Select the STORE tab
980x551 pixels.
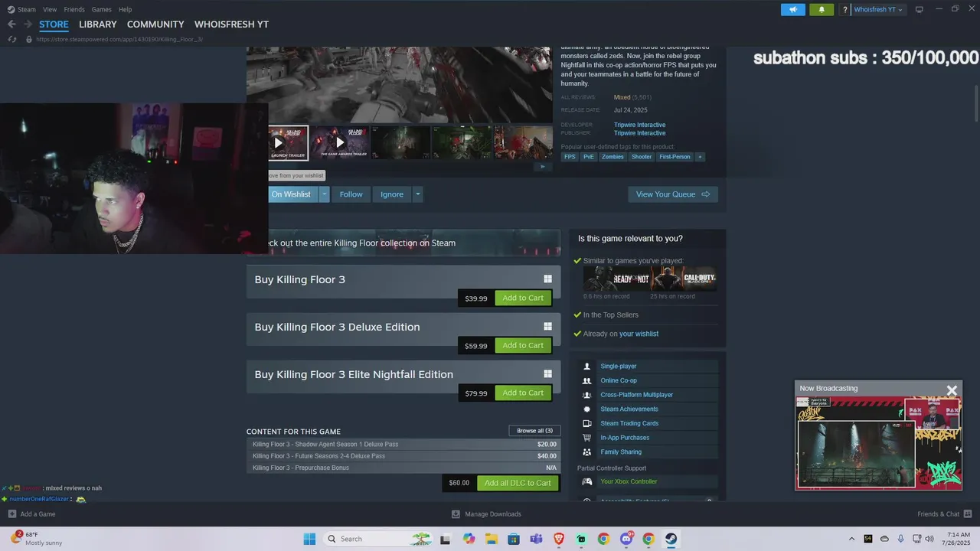[54, 24]
